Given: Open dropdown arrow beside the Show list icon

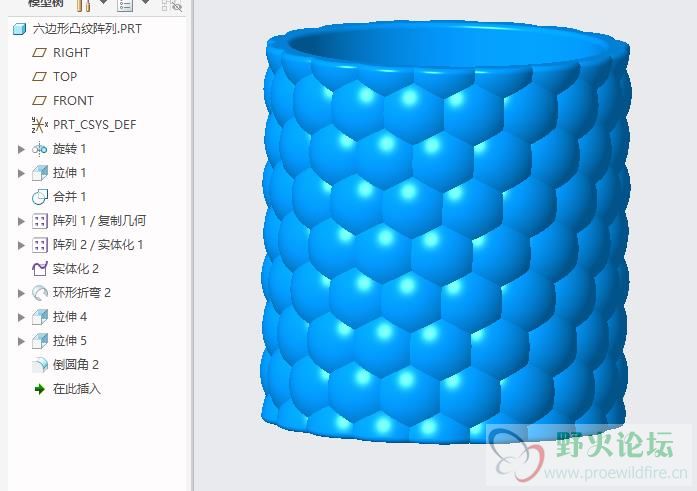Looking at the screenshot, I should [x=145, y=3].
